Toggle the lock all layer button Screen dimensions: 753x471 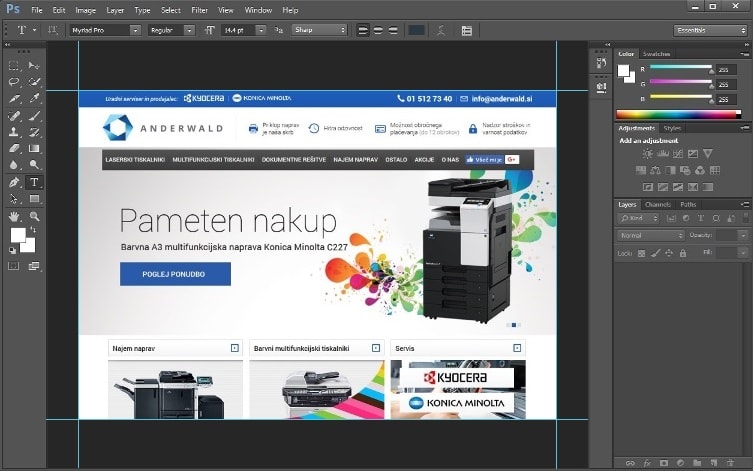(684, 253)
